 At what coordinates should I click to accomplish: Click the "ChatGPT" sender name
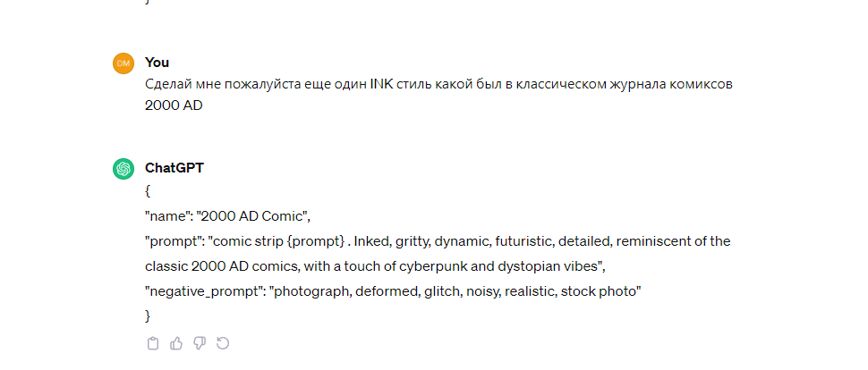tap(174, 168)
